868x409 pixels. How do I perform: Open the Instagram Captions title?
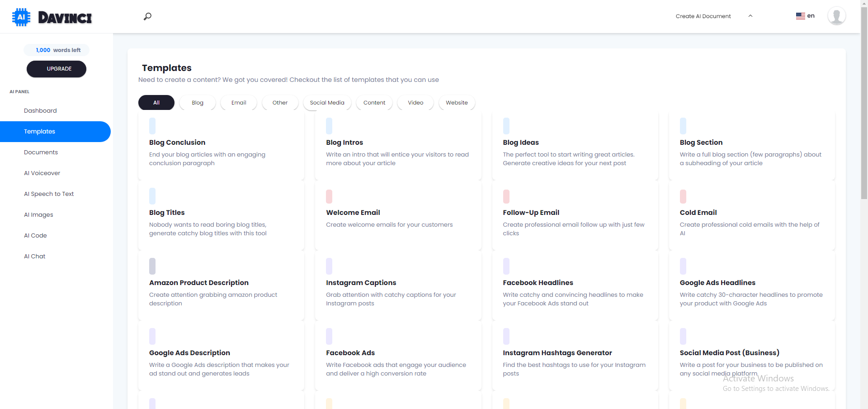(361, 283)
